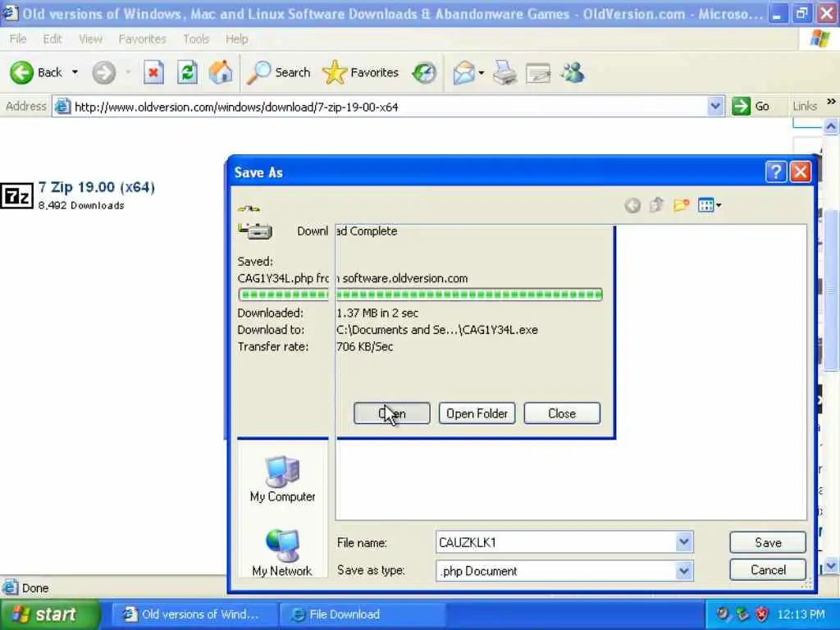Switch to File Download taskbar item
The height and width of the screenshot is (630, 840).
coord(362,614)
